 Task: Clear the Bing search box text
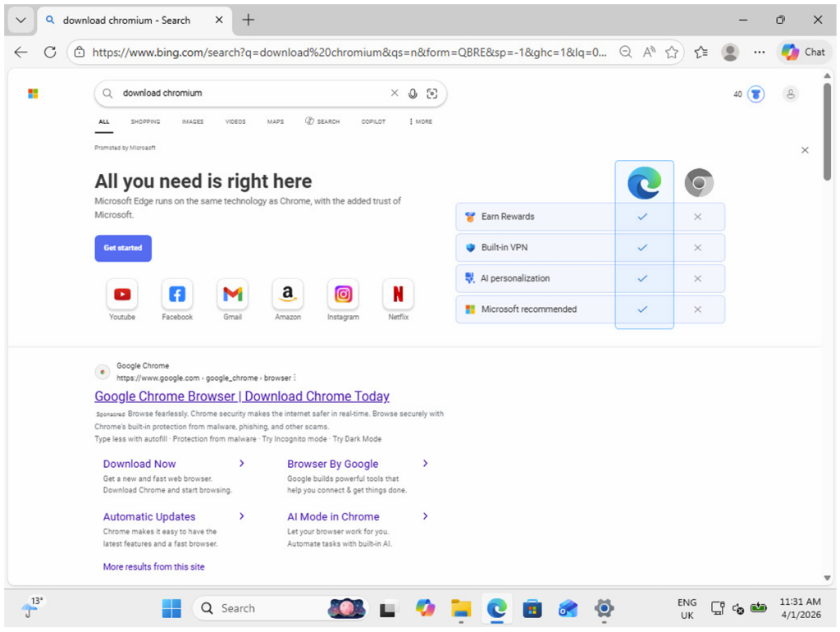click(x=395, y=93)
